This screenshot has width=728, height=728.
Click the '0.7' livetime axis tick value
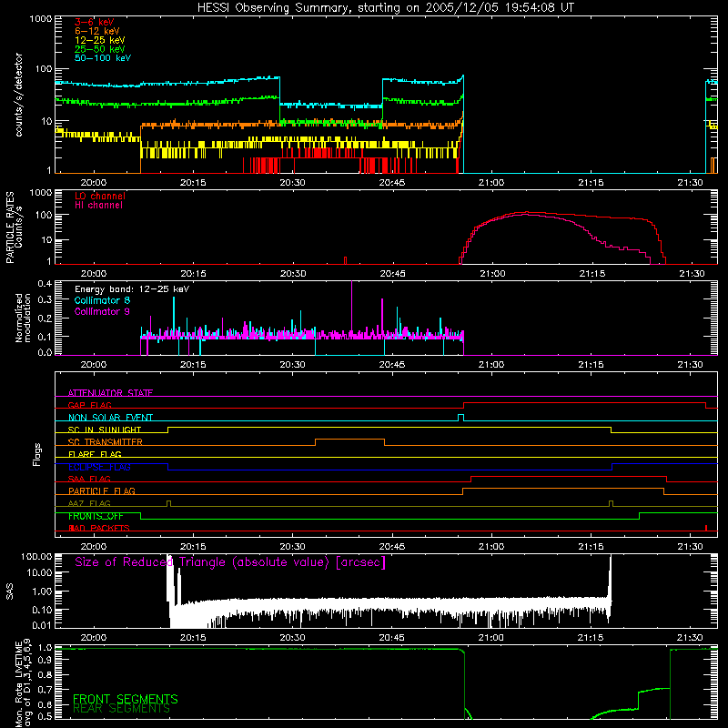coord(45,690)
